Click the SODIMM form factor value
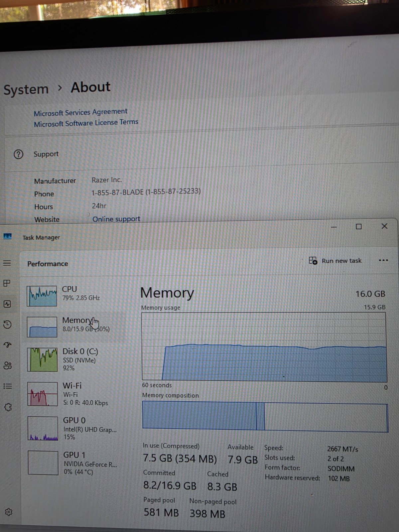399x532 pixels. pos(341,469)
